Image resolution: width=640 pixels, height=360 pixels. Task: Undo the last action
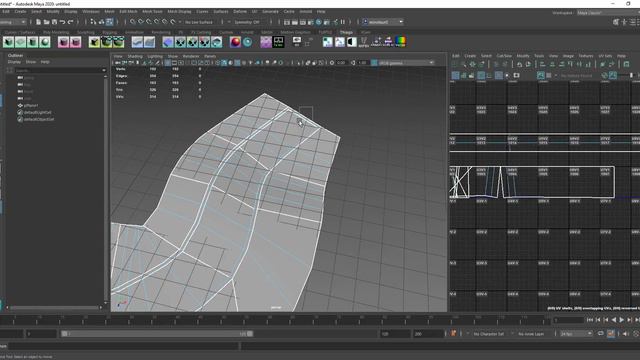tap(62, 22)
